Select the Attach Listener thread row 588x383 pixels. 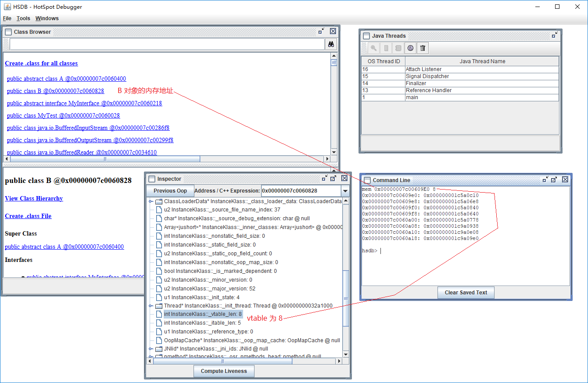coord(460,69)
